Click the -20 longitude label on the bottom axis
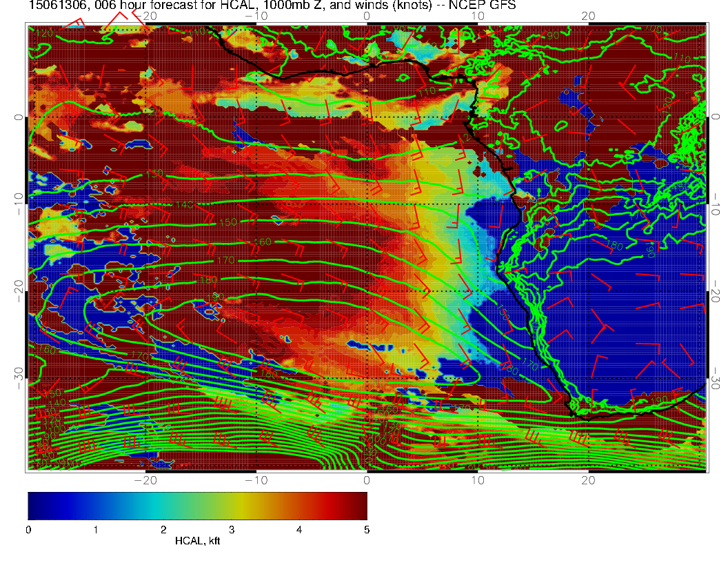Viewport: 728px width, 563px height. [x=145, y=480]
